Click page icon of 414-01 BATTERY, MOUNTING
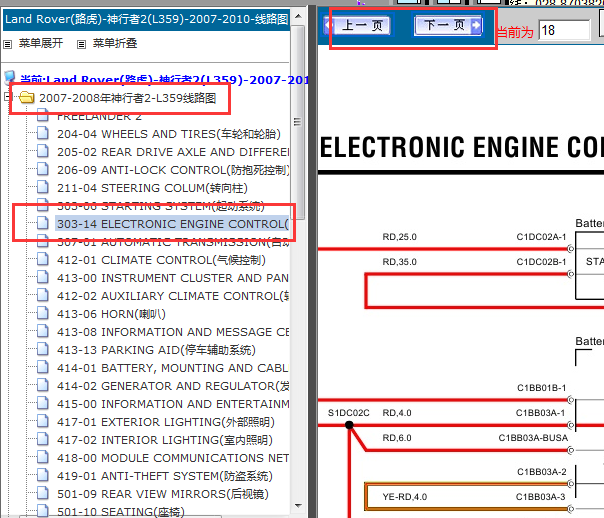 43,367
